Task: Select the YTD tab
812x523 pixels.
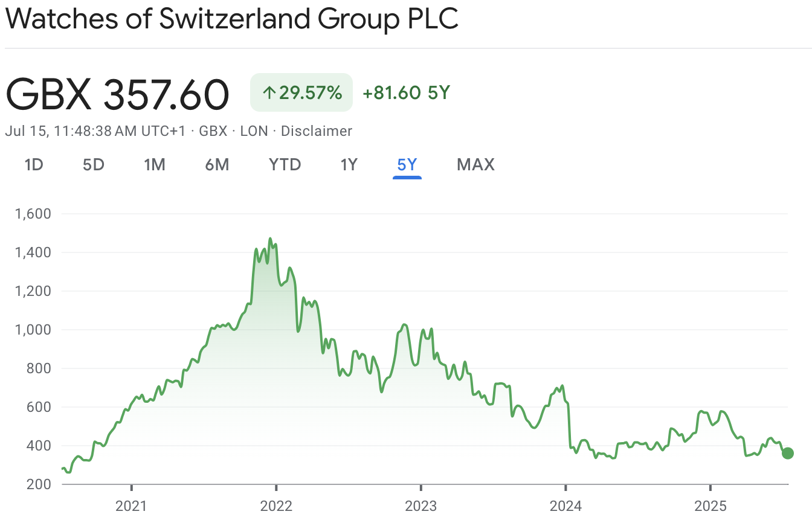Action: [x=285, y=164]
